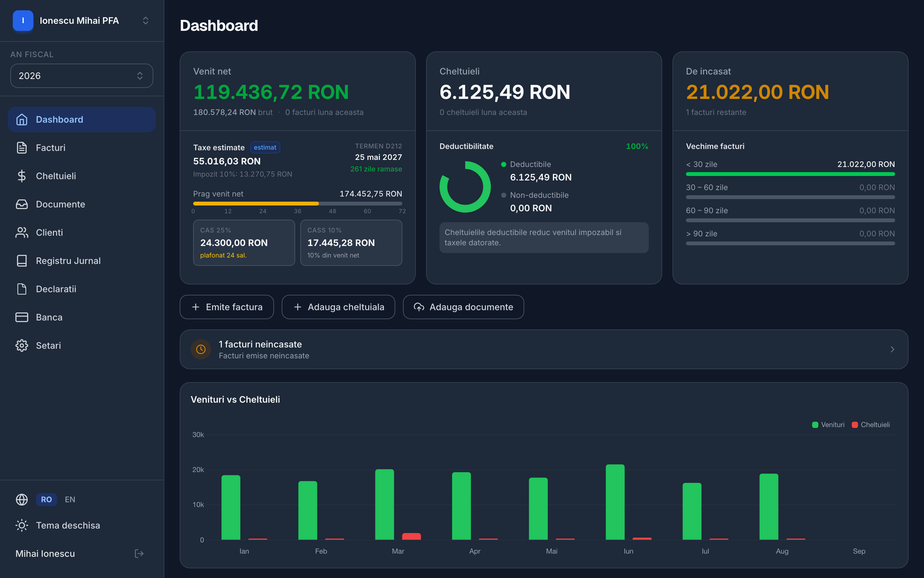Navigate to Declaratii

tap(82, 289)
